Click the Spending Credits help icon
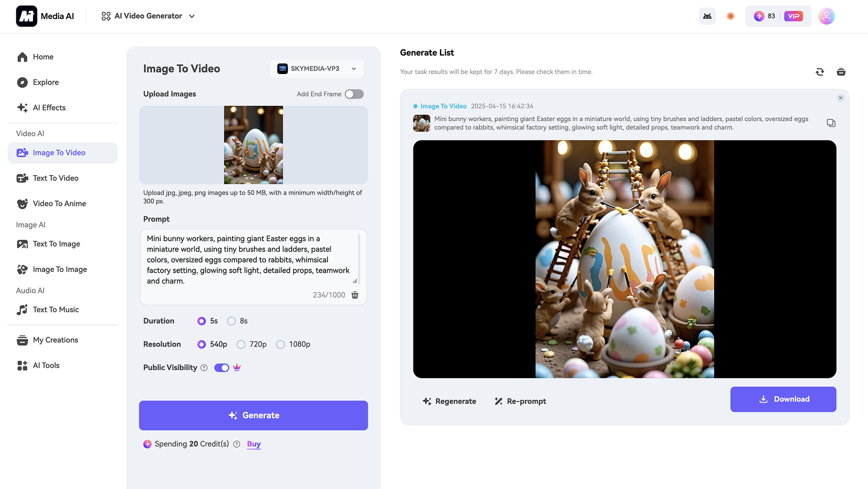The height and width of the screenshot is (489, 868). 236,444
